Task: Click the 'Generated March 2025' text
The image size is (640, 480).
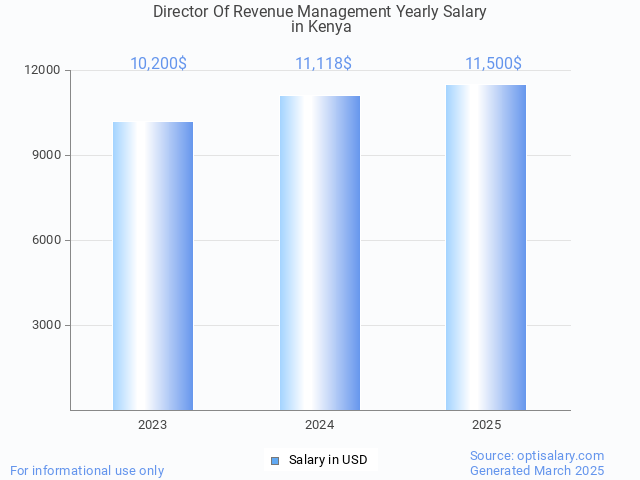Action: point(537,470)
